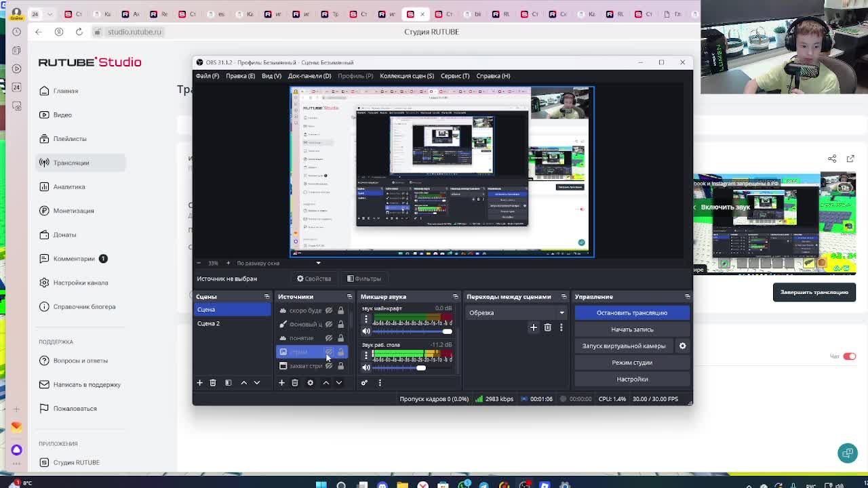Open OBS Файл menu
This screenshot has width=868, height=488.
point(208,76)
